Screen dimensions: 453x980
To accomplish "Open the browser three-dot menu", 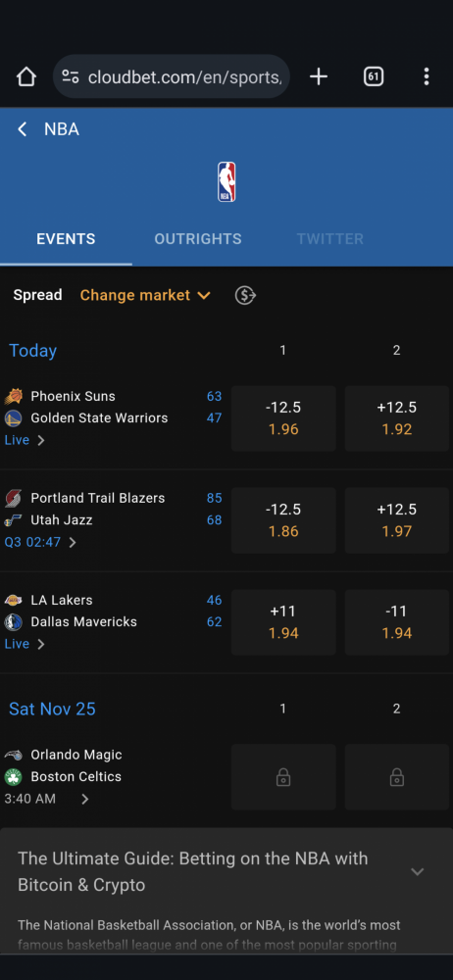I will pyautogui.click(x=427, y=76).
